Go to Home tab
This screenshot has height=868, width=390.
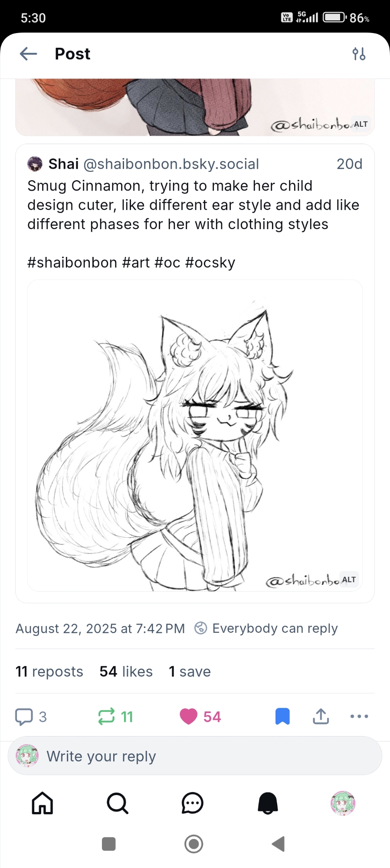point(43,803)
